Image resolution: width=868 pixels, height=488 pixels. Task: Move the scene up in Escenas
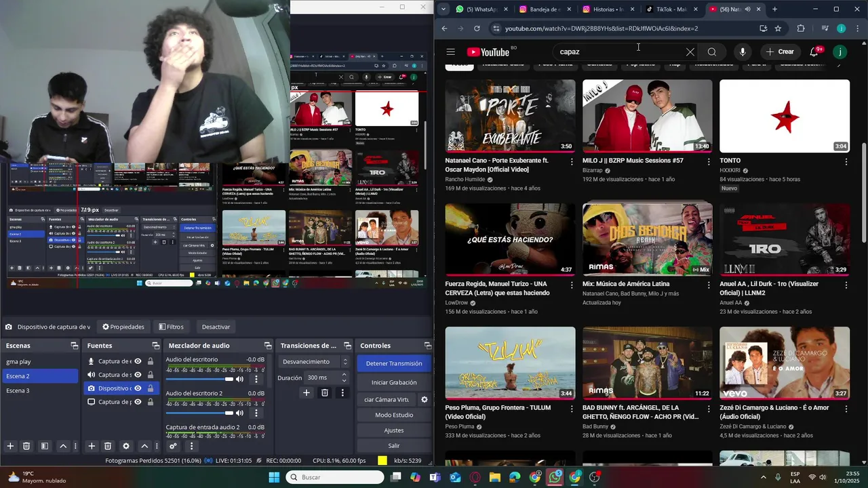[63, 446]
